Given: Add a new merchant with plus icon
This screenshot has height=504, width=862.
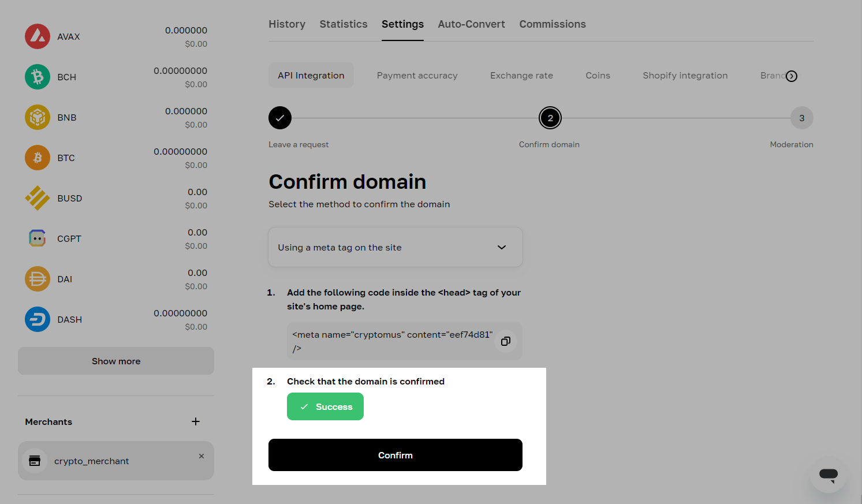Looking at the screenshot, I should tap(196, 421).
